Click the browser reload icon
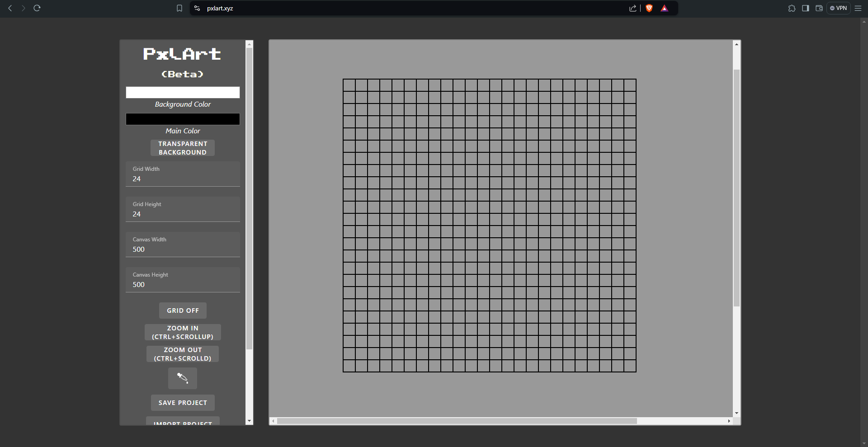 click(x=37, y=8)
